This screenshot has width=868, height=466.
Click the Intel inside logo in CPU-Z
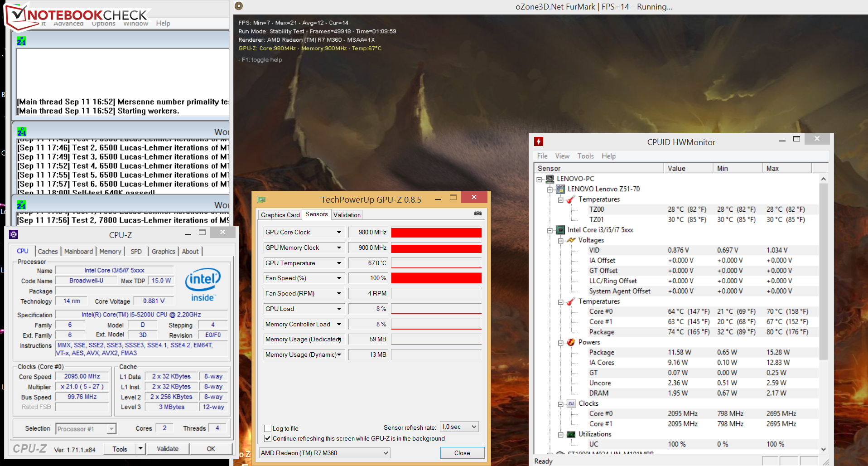tap(203, 285)
